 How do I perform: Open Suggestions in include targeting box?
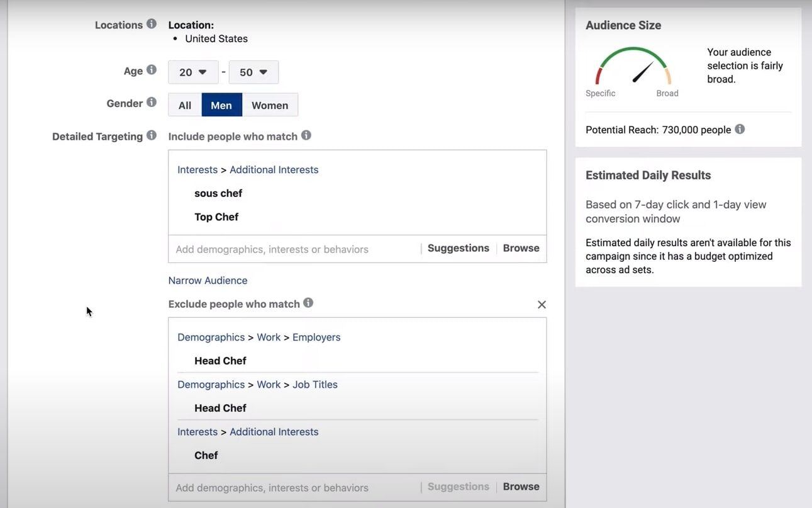459,248
